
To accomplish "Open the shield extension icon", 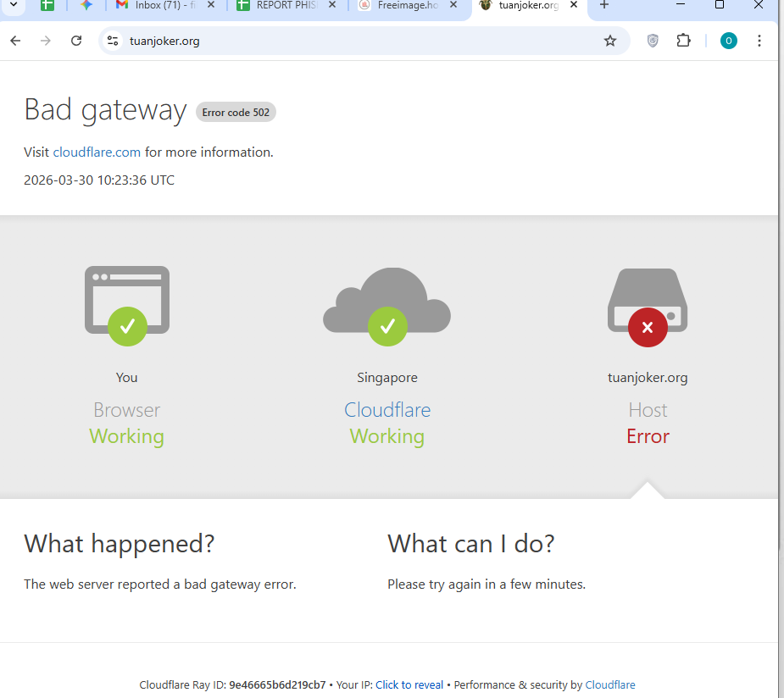I will coord(653,41).
